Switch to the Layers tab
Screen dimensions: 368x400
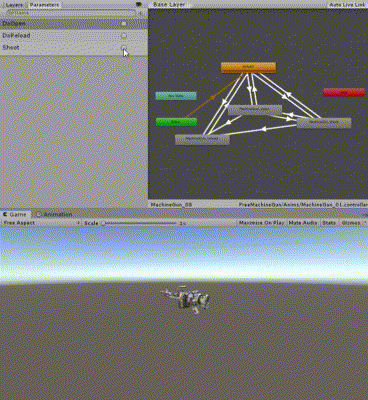tap(14, 5)
